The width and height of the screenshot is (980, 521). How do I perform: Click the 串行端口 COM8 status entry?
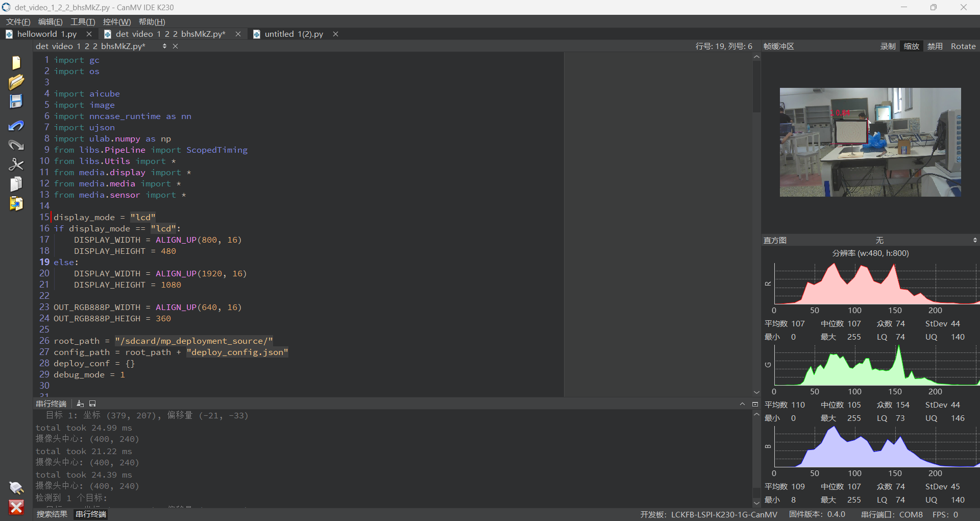click(x=892, y=514)
